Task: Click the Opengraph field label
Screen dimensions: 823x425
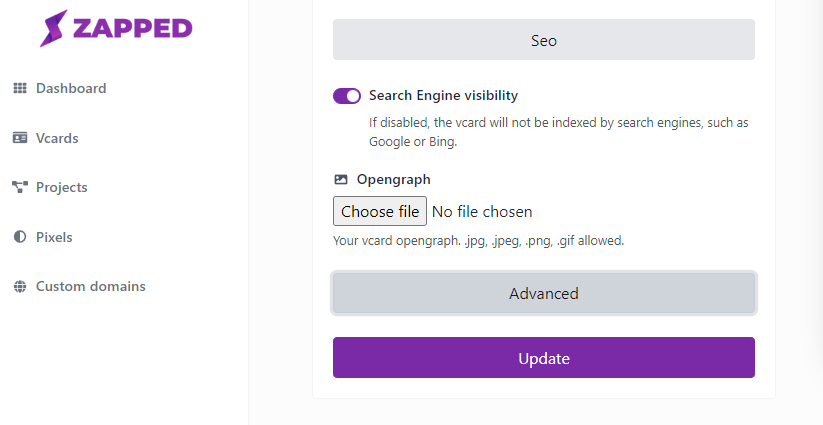Action: point(394,179)
